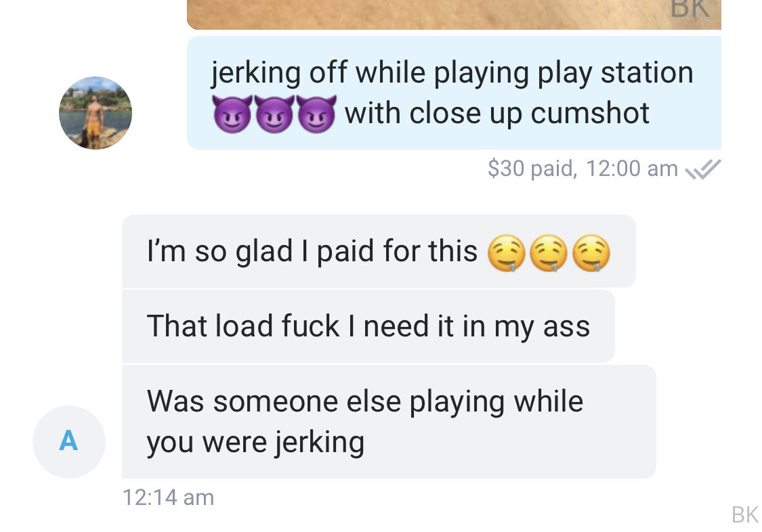Click the double checkmark read receipt

(x=702, y=169)
